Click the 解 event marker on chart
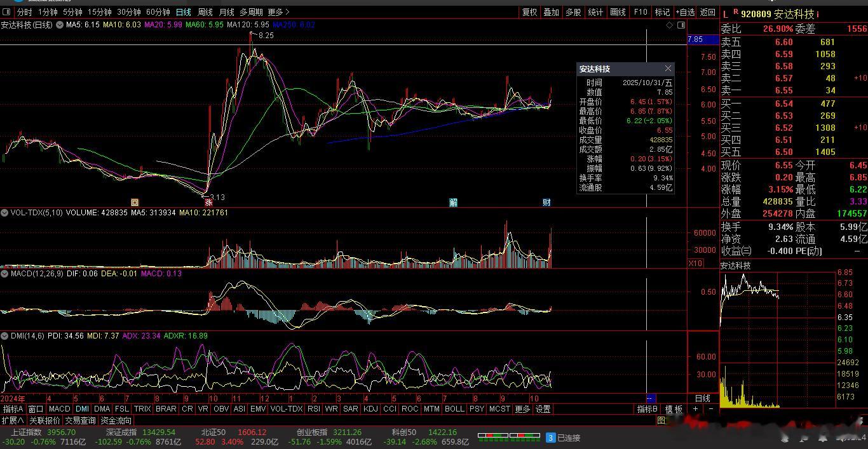868x449 pixels. click(453, 202)
